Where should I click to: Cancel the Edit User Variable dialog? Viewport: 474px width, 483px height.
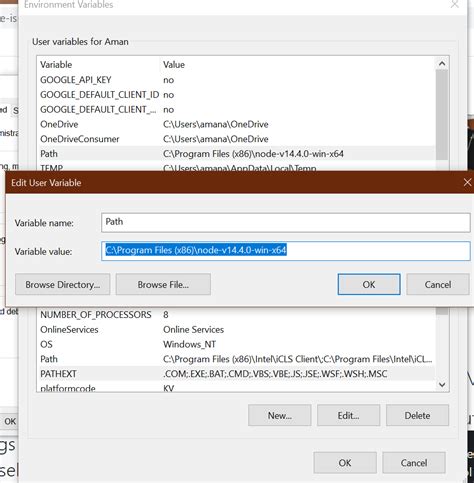pyautogui.click(x=438, y=284)
